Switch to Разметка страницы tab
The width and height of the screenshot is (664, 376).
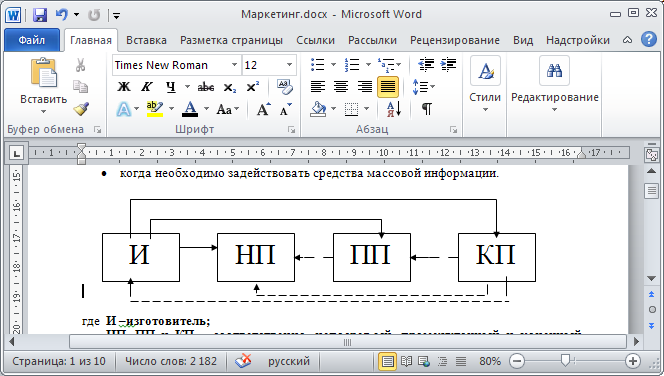click(231, 40)
